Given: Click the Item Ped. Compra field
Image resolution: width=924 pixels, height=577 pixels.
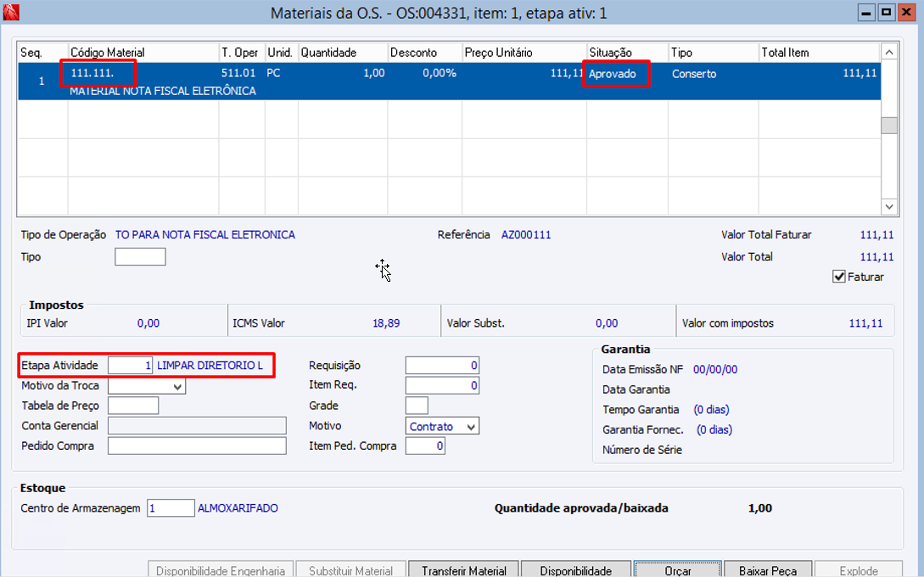Looking at the screenshot, I should click(x=425, y=446).
